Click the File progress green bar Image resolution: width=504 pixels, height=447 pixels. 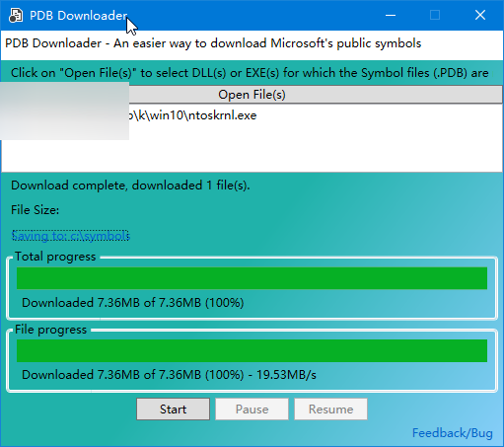pyautogui.click(x=252, y=350)
